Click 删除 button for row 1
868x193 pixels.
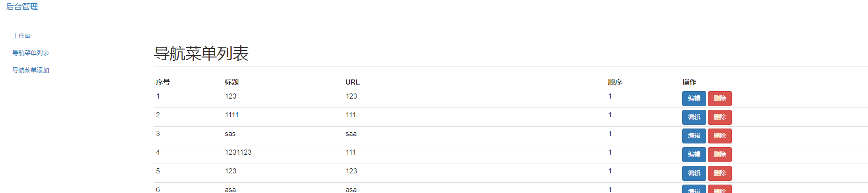(719, 99)
